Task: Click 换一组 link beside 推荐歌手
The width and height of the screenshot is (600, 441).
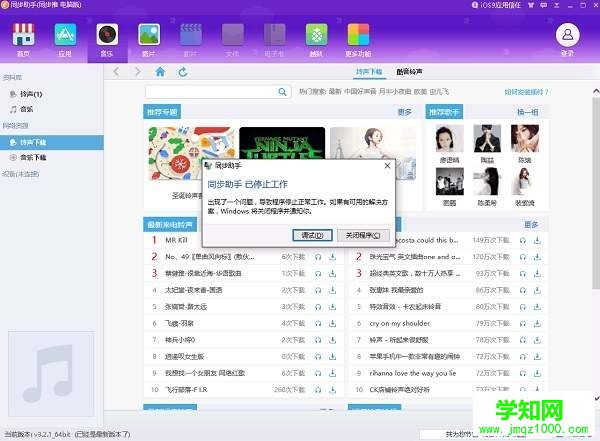Action: click(526, 112)
